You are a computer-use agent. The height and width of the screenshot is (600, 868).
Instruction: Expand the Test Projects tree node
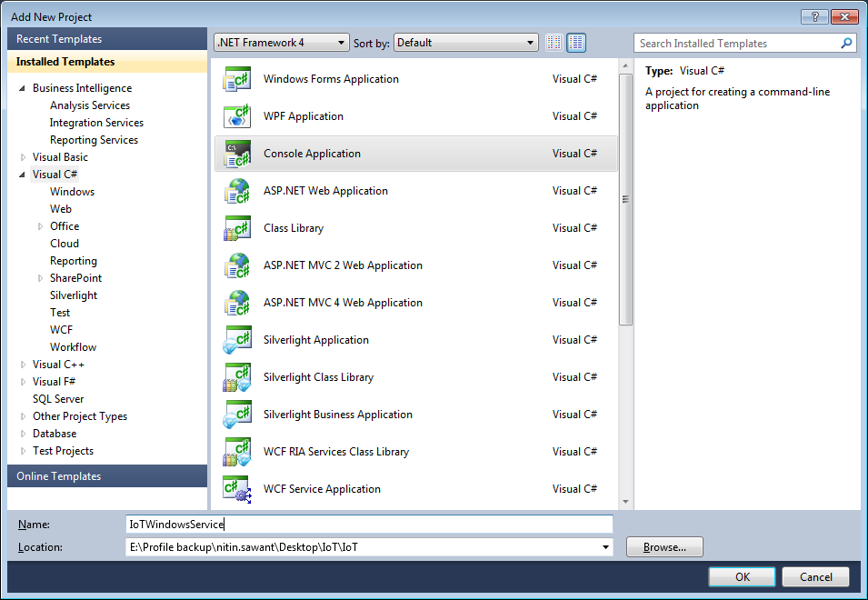[x=23, y=451]
